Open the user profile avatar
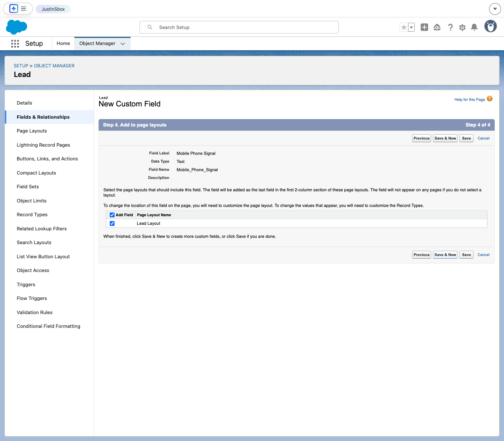 tap(491, 26)
